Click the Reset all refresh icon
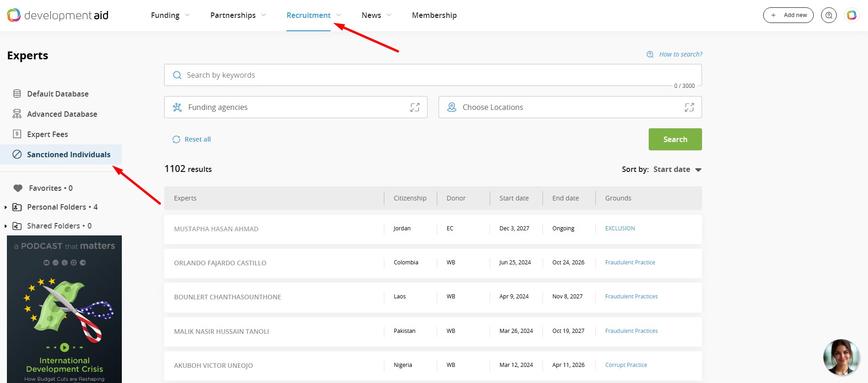This screenshot has height=383, width=868. [177, 139]
